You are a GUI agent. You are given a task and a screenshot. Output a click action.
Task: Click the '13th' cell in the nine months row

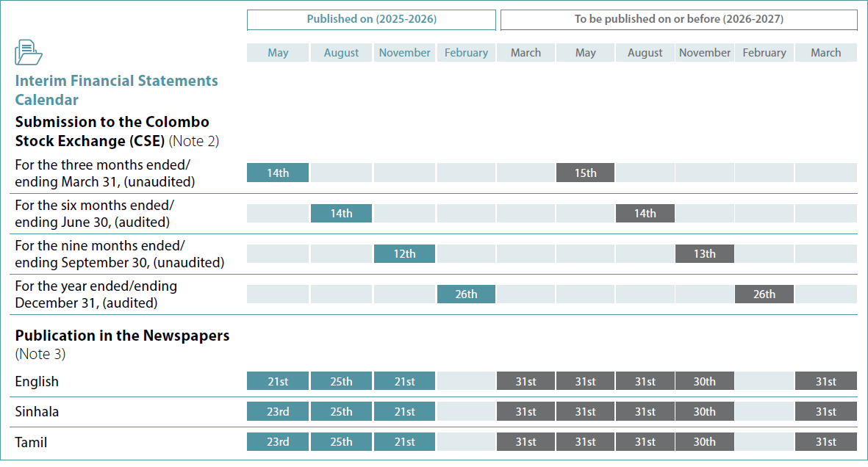point(705,253)
